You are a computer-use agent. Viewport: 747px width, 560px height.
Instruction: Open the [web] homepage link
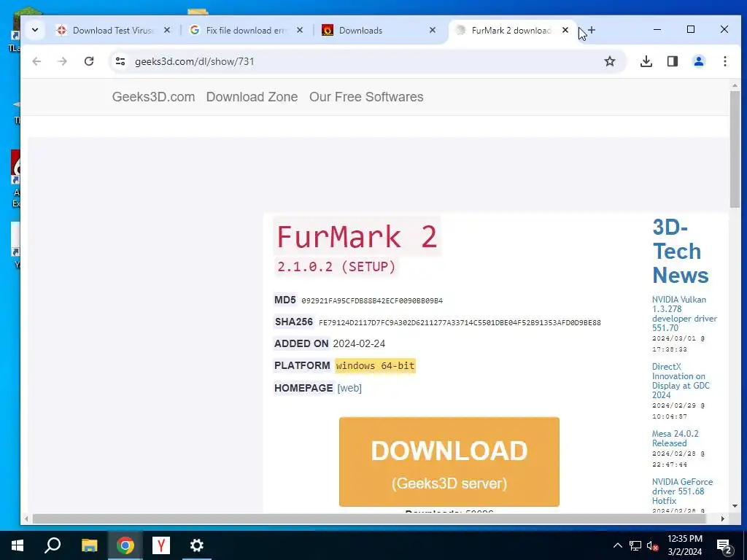coord(349,388)
